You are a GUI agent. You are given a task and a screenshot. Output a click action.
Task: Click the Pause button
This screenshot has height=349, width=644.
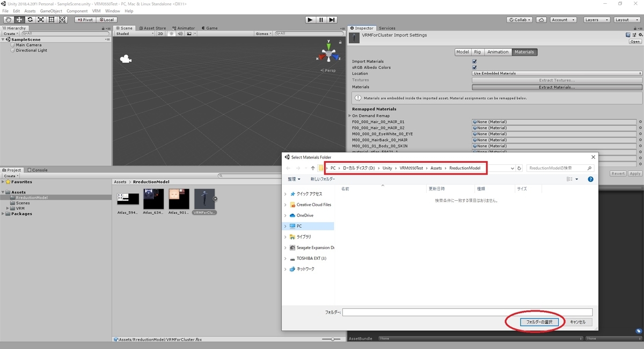pos(321,20)
